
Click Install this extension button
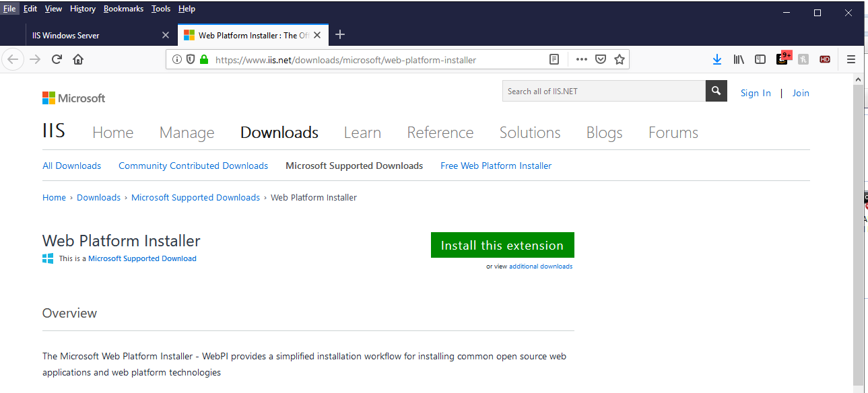point(502,245)
